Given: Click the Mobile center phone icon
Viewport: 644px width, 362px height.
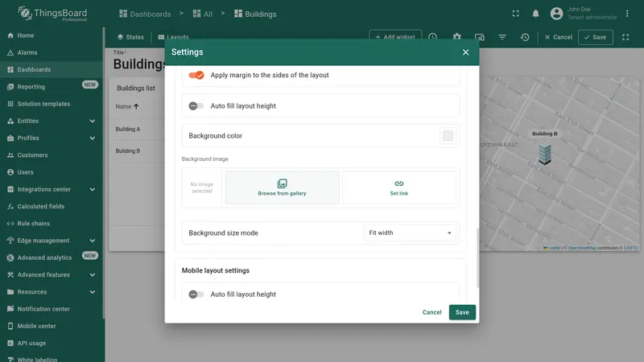Looking at the screenshot, I should (x=10, y=327).
